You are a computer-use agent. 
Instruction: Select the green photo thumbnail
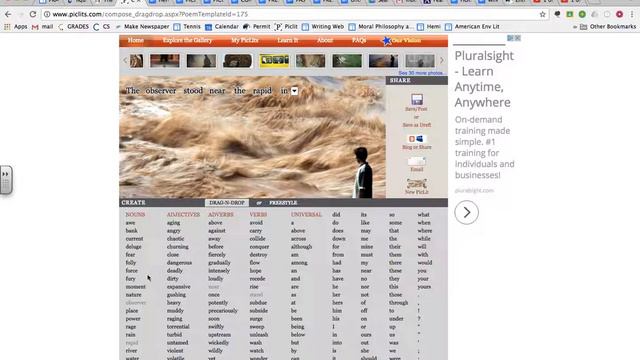[347, 61]
